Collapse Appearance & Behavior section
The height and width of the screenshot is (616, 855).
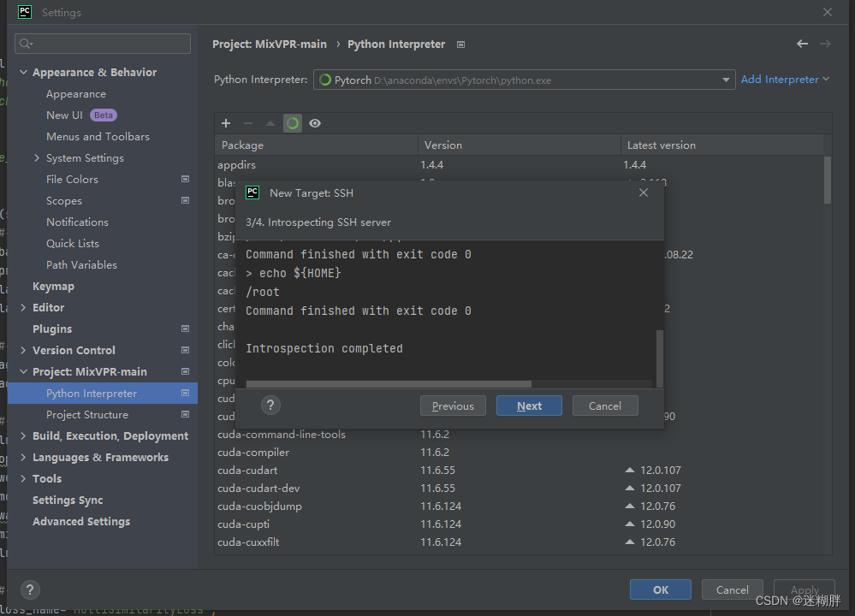pyautogui.click(x=23, y=72)
